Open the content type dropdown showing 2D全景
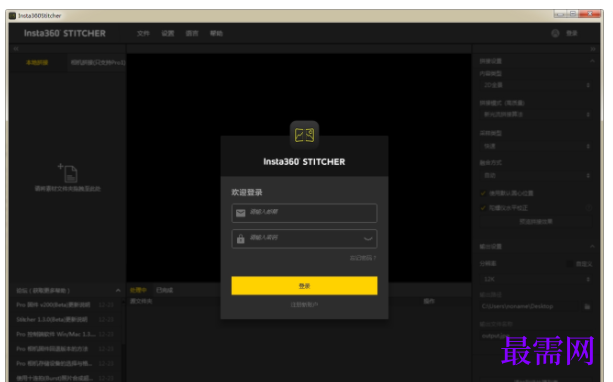This screenshot has height=382, width=613. pos(536,85)
